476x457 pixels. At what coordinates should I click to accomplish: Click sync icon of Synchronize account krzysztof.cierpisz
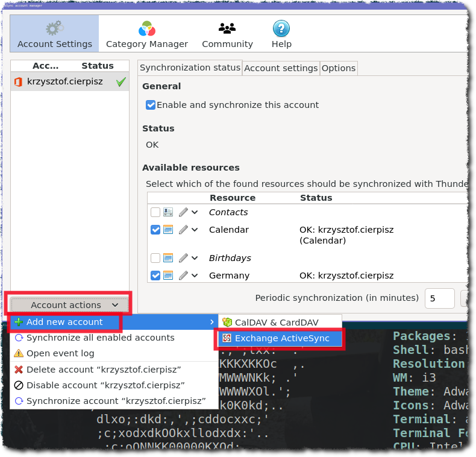[x=19, y=401]
